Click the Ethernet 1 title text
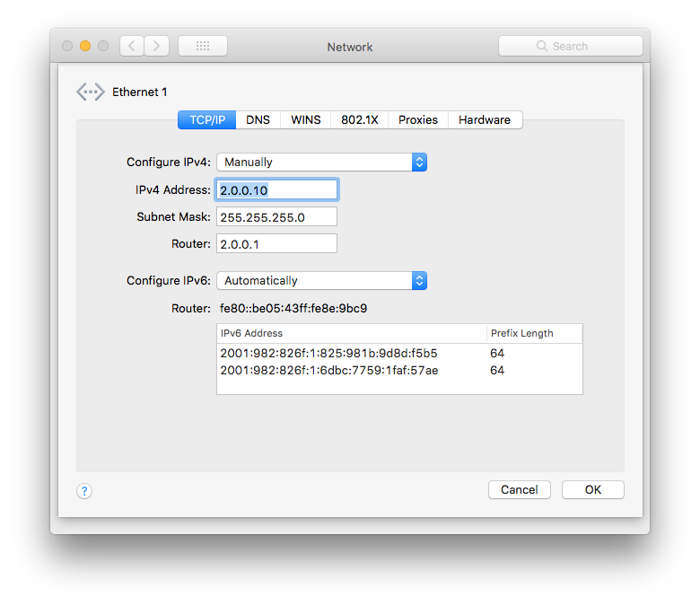Image resolution: width=700 pixels, height=606 pixels. 140,92
